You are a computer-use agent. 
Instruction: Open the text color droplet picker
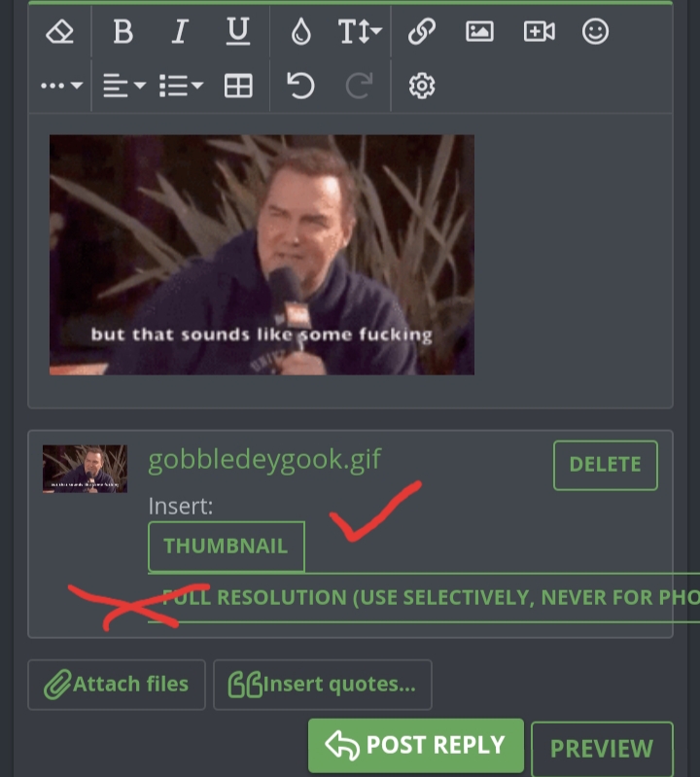coord(300,32)
